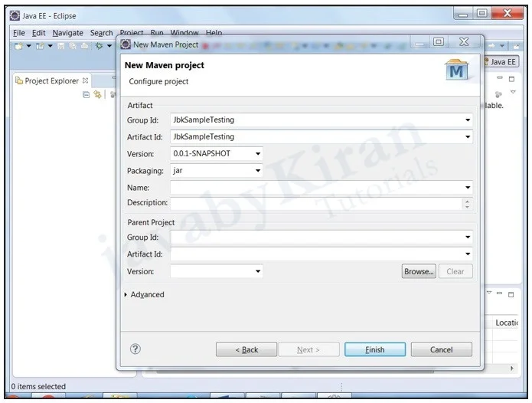Open the Packaging jar dropdown
The image size is (532, 403).
click(x=258, y=170)
